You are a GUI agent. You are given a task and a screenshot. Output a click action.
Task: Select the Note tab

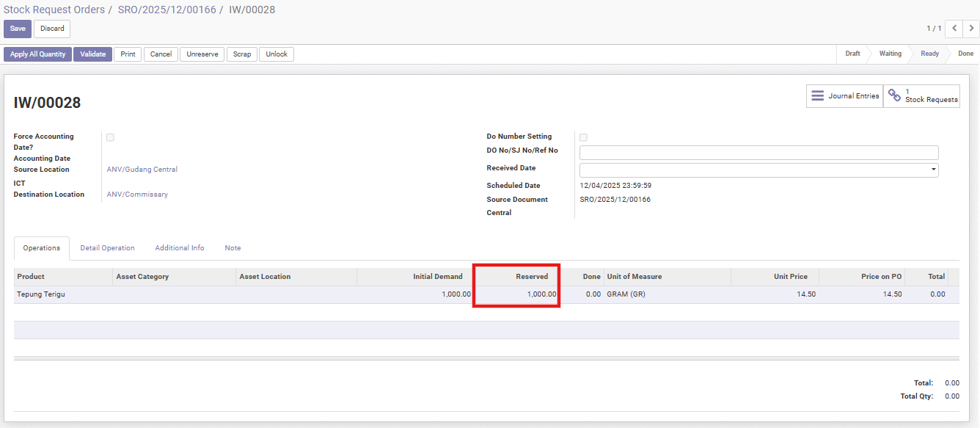233,248
